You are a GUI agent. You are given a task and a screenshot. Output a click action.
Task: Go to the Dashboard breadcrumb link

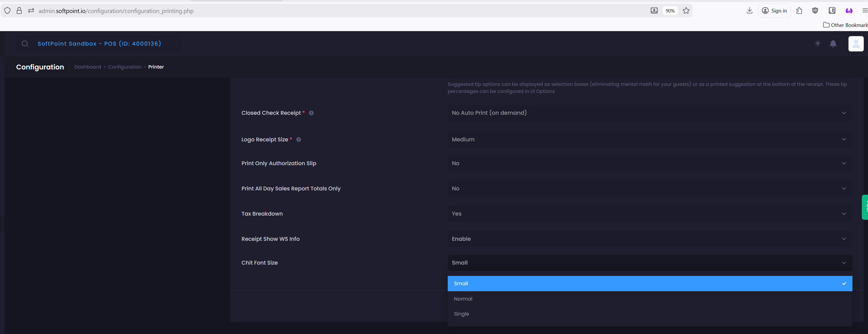click(88, 67)
